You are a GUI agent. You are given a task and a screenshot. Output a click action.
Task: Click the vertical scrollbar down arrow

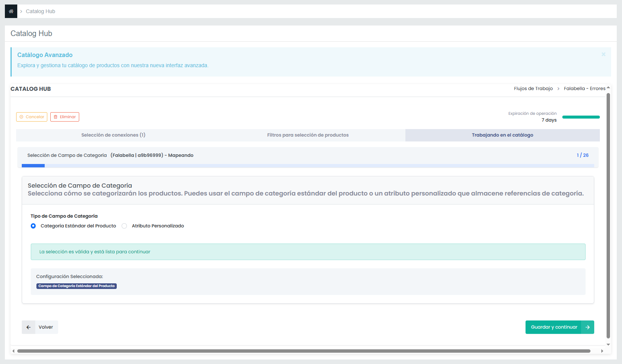click(x=608, y=344)
